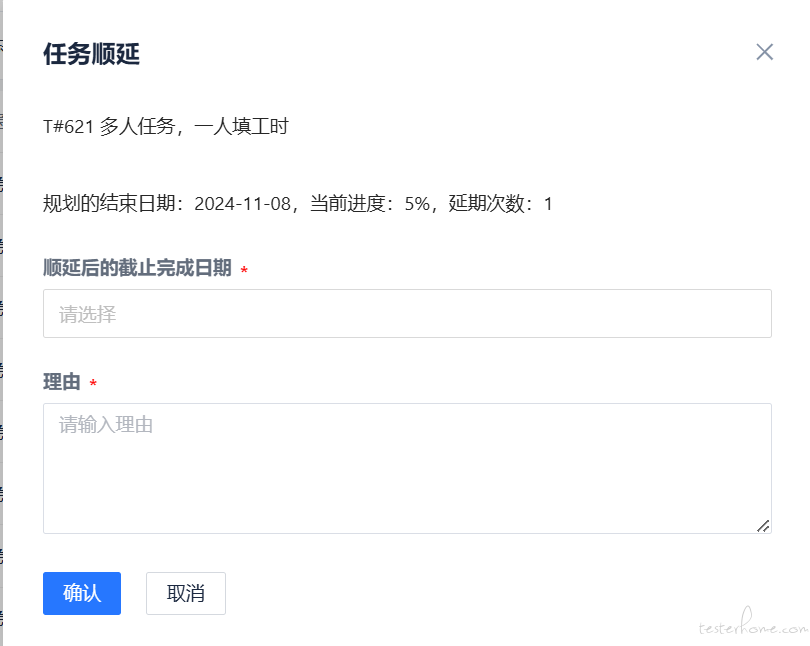
Task: Click the 任务顺延 dialog heading
Action: click(91, 54)
